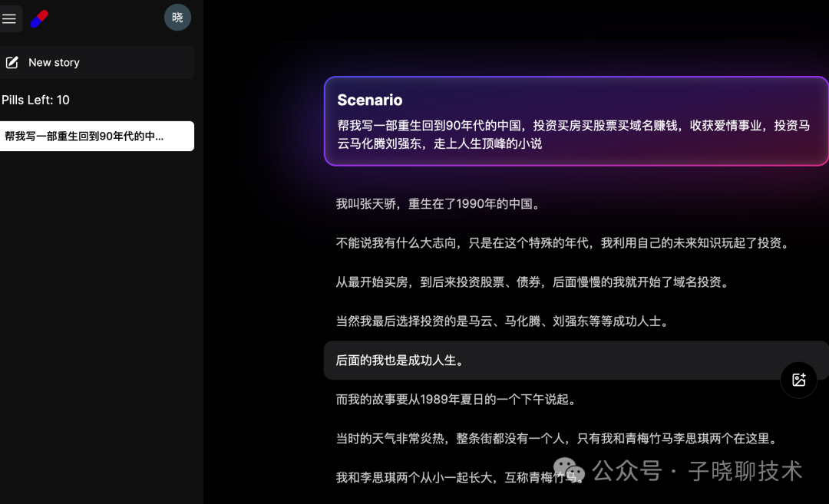Screen dimensions: 829x504
Task: Select the paragraph starting 当然我最后选择投资
Action: 504,321
